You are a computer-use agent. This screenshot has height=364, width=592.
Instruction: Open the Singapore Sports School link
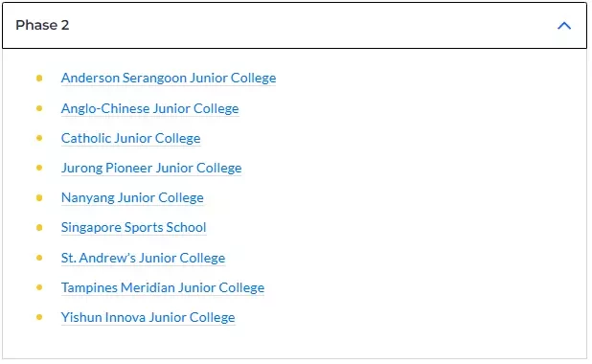[x=134, y=228]
